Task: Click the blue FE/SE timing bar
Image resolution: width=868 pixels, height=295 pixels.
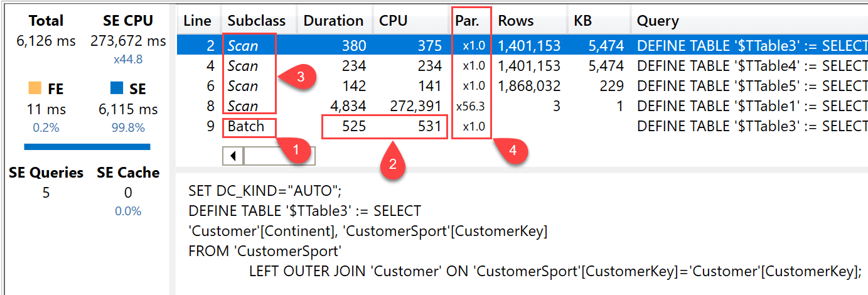Action: [x=87, y=147]
